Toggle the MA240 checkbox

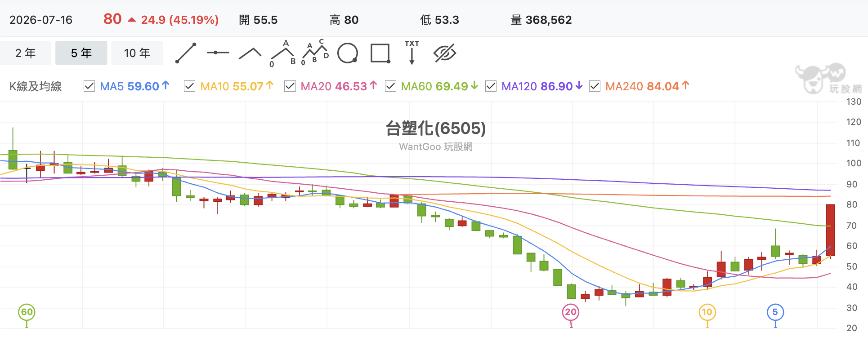595,86
